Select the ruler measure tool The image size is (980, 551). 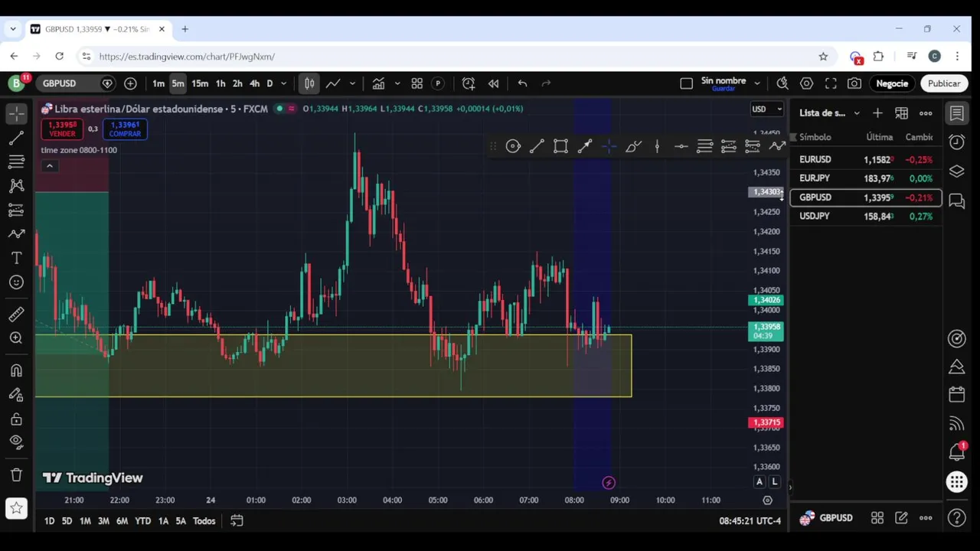(x=16, y=315)
